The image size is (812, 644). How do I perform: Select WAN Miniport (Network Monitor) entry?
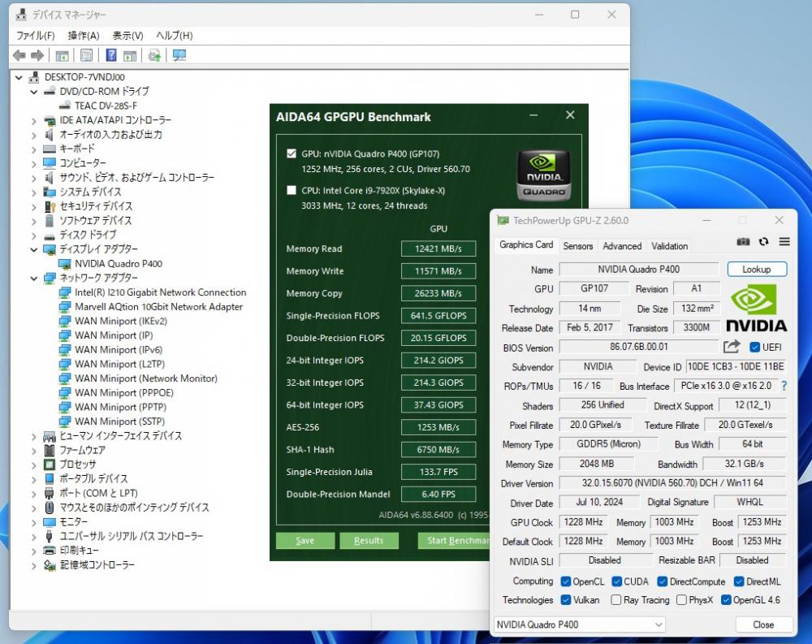[146, 378]
